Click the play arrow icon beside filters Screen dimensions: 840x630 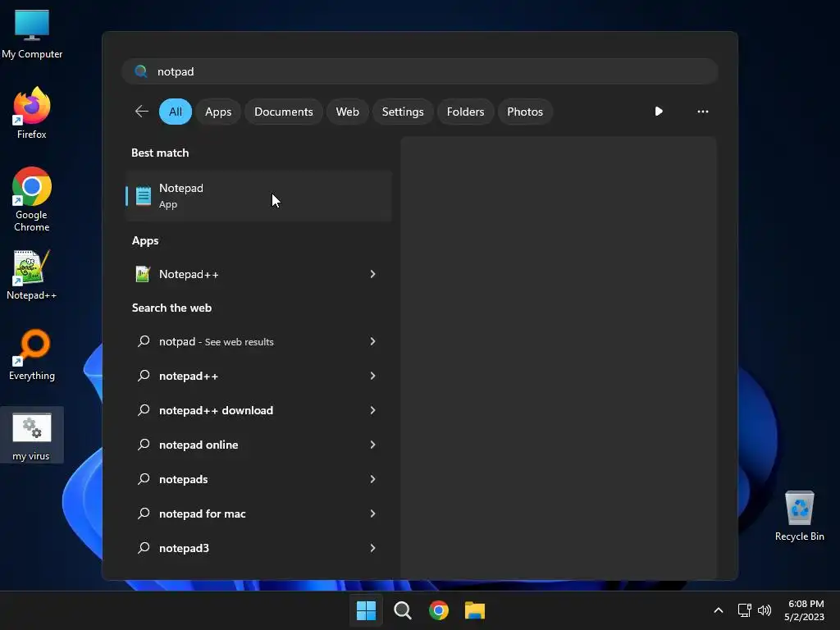point(659,112)
